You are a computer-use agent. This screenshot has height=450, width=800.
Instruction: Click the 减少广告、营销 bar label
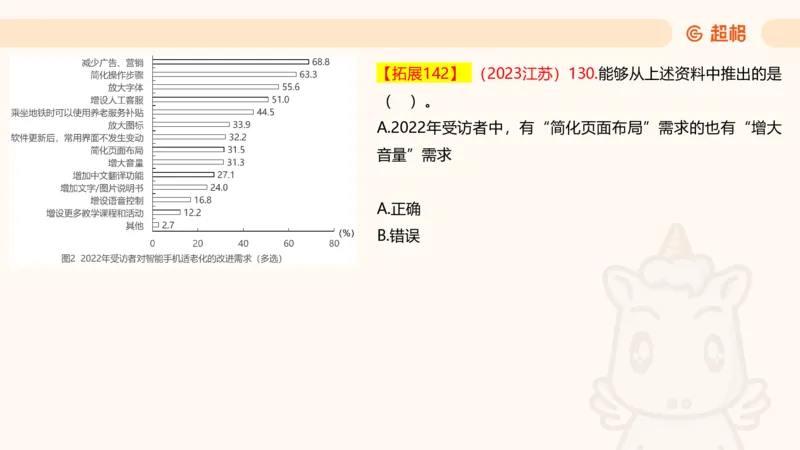(x=112, y=63)
